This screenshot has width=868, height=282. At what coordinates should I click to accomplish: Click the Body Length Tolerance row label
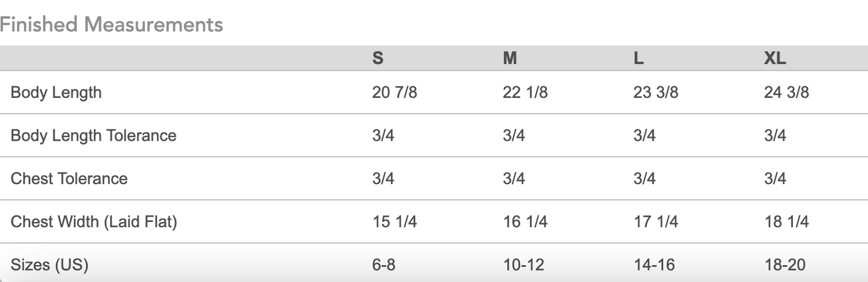coord(94,135)
